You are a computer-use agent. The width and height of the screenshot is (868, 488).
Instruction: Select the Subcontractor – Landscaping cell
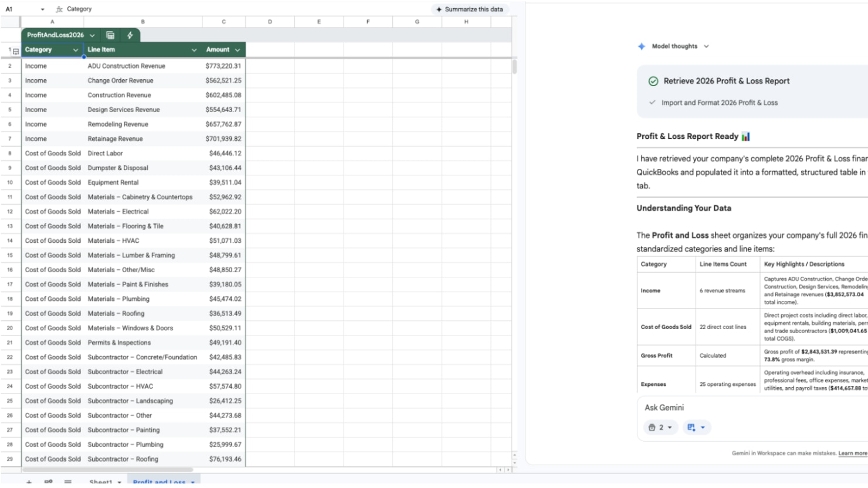pyautogui.click(x=143, y=401)
